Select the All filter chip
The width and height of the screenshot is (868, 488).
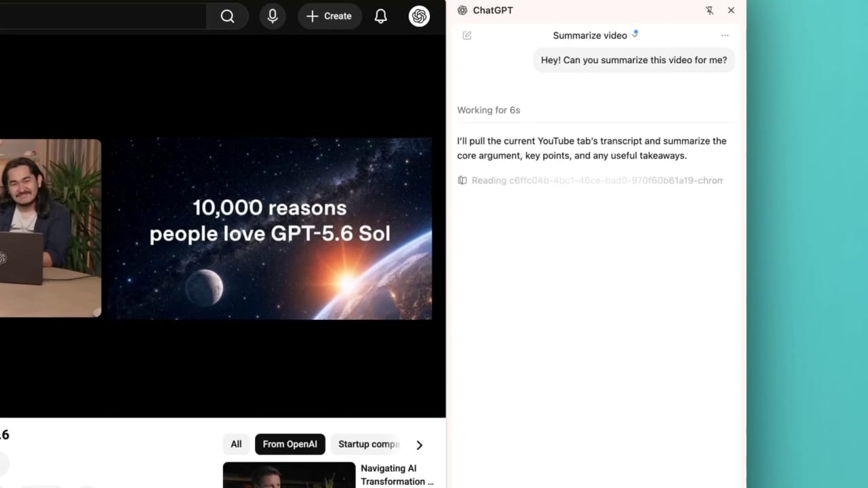pyautogui.click(x=236, y=444)
